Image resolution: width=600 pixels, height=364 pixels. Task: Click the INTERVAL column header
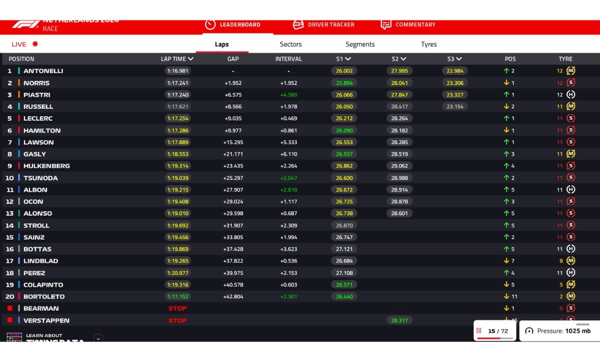(288, 59)
